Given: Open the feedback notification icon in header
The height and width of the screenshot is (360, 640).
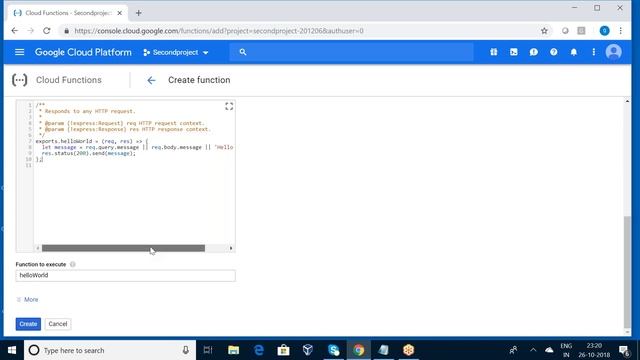Looking at the screenshot, I should 534,52.
